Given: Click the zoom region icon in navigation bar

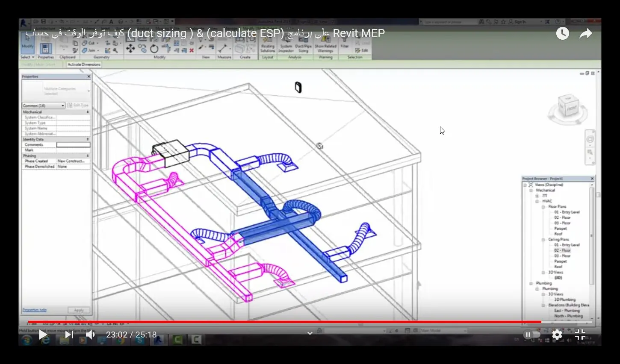Looking at the screenshot, I should coord(590,153).
